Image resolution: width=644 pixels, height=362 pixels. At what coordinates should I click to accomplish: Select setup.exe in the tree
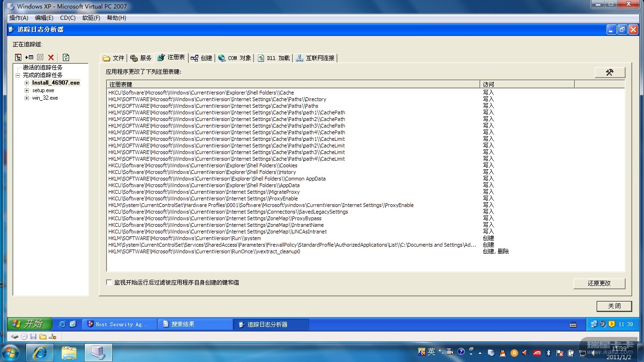click(x=43, y=90)
